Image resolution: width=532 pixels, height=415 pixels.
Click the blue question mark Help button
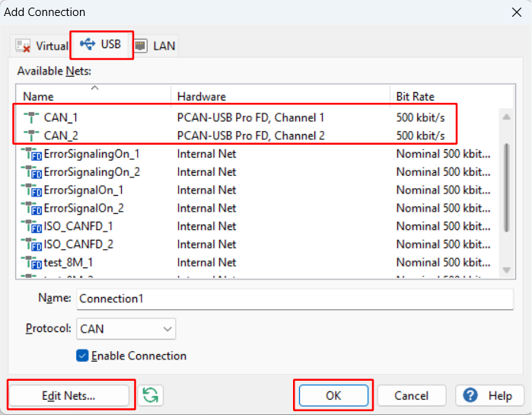[x=489, y=395]
